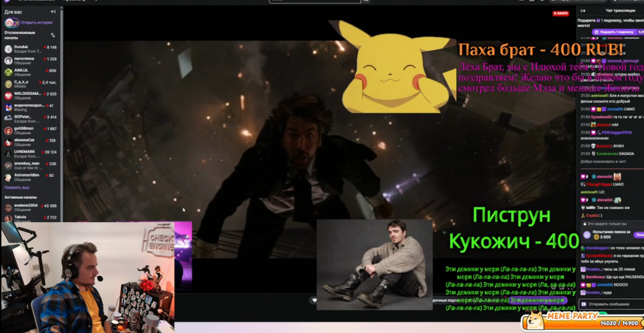
Task: Open Dunduk channel avatar
Action: (x=8, y=49)
